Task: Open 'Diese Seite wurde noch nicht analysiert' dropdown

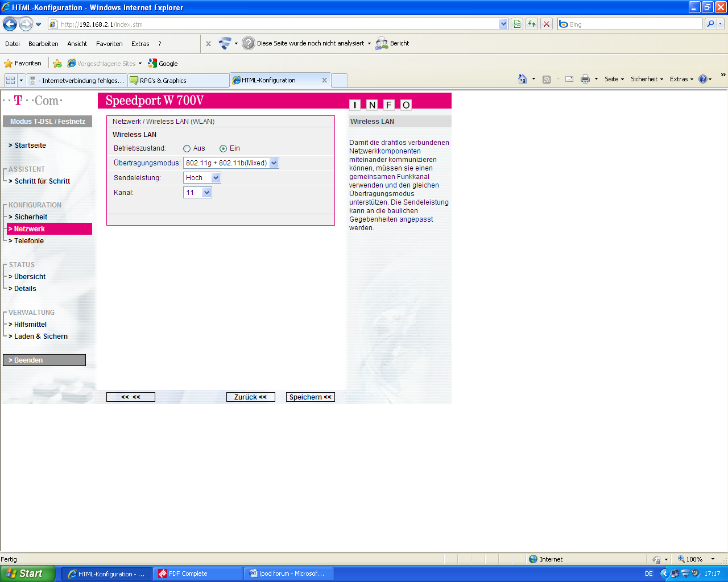Action: [369, 44]
